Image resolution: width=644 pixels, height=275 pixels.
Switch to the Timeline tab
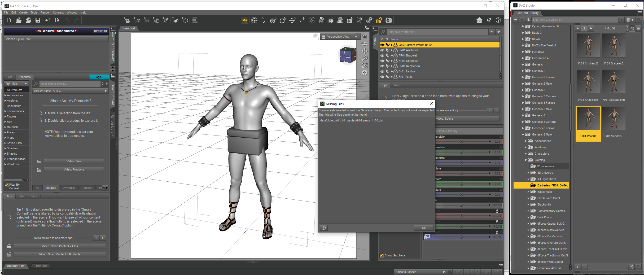(40, 266)
